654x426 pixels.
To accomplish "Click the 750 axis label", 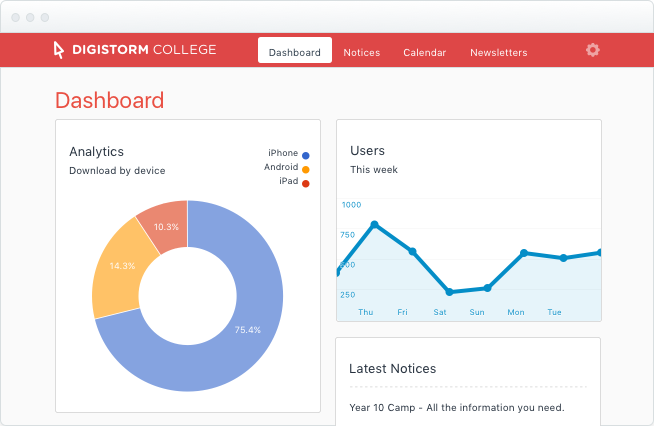I will (347, 235).
